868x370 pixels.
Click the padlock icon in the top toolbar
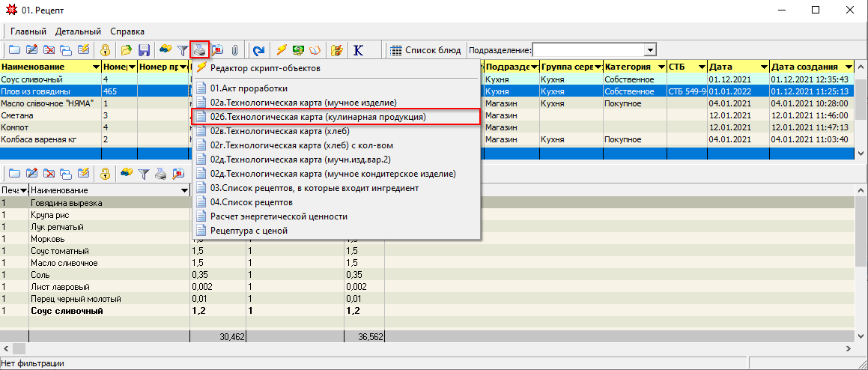point(106,50)
